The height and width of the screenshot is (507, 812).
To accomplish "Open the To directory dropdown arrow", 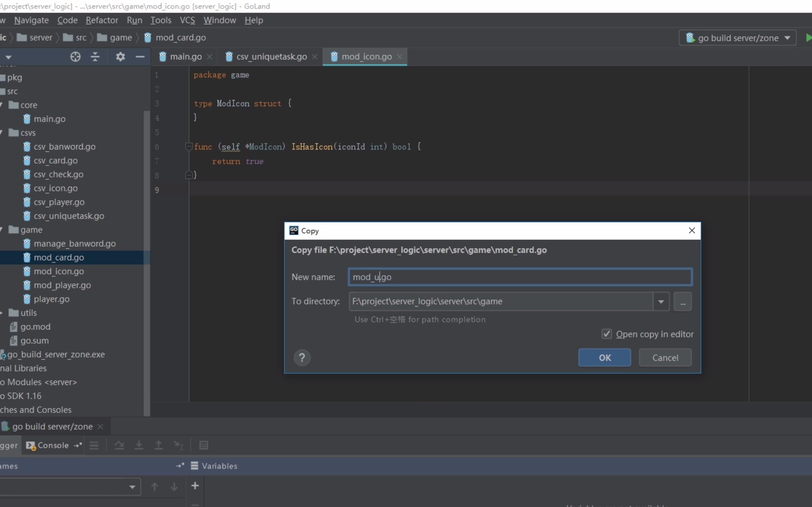I will (x=661, y=301).
